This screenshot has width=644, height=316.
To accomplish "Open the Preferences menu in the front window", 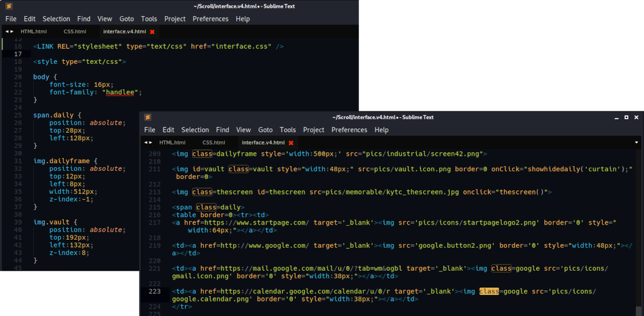I will [x=349, y=130].
